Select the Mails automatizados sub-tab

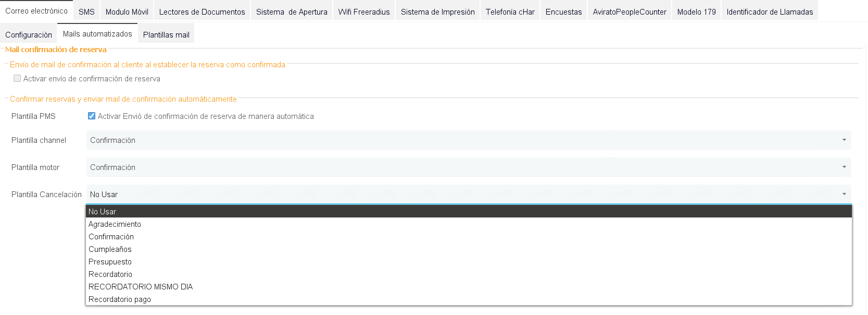click(97, 33)
